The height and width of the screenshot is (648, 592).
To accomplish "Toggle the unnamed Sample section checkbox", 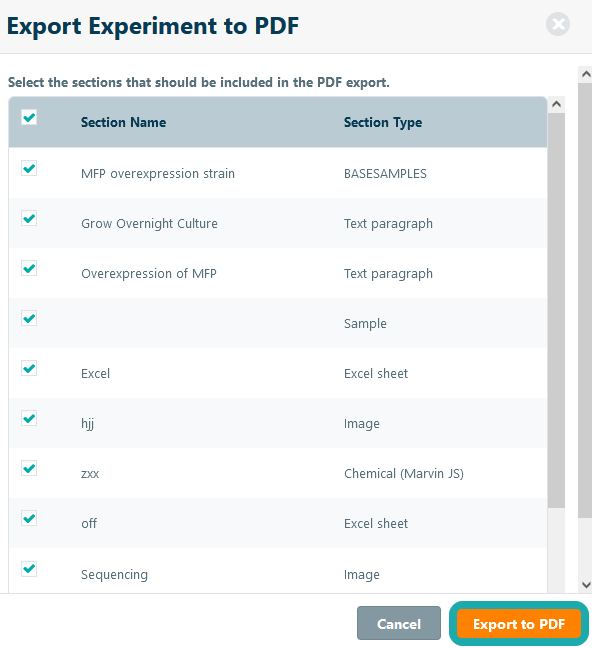I will tap(29, 318).
